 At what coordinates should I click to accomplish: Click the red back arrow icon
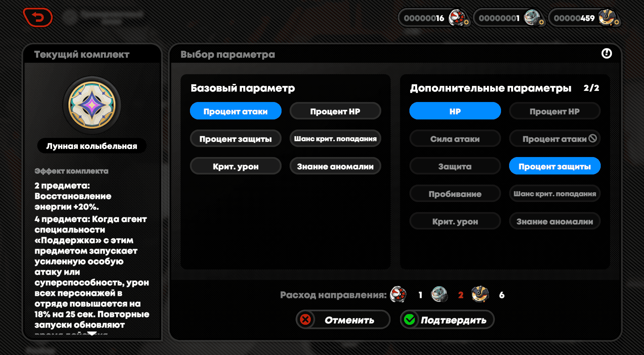tap(38, 17)
